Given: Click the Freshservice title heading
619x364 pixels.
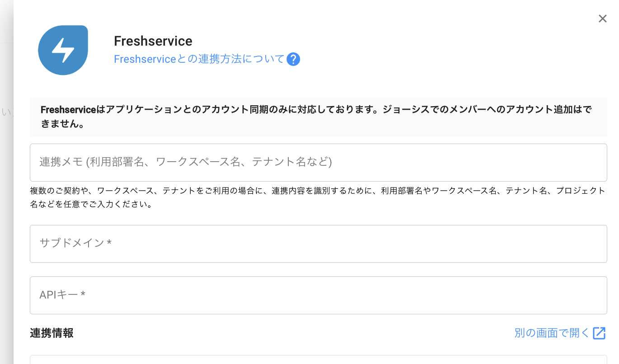Looking at the screenshot, I should click(x=153, y=41).
